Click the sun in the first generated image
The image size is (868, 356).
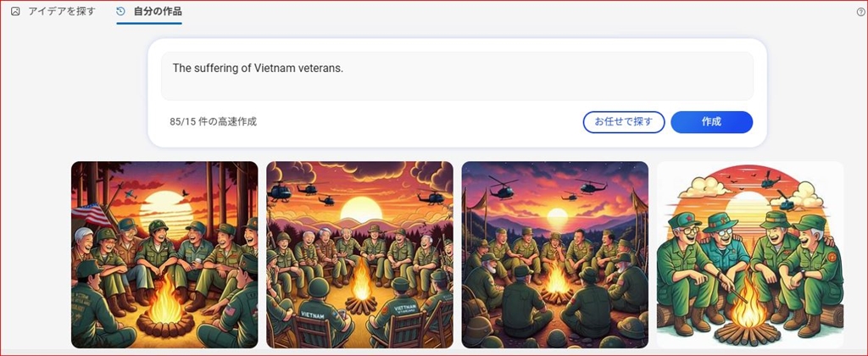pos(165,212)
